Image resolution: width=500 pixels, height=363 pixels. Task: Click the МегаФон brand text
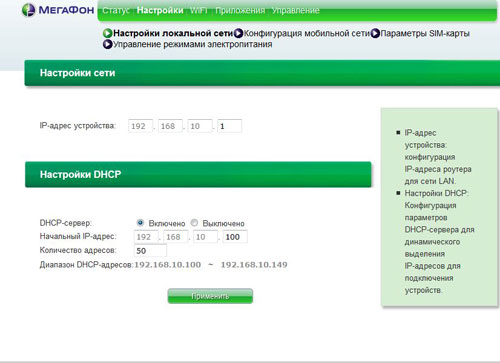(66, 10)
